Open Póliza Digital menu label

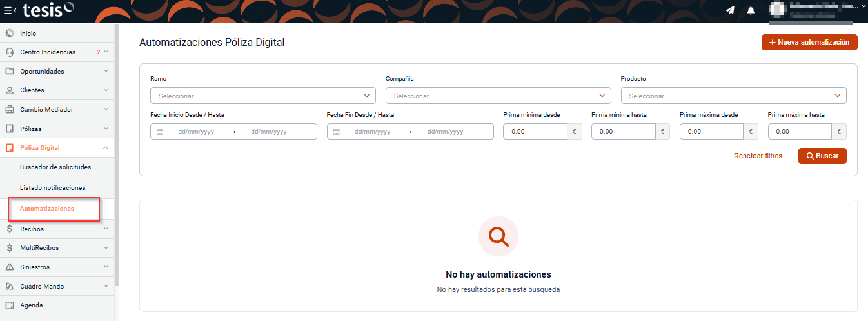point(40,148)
